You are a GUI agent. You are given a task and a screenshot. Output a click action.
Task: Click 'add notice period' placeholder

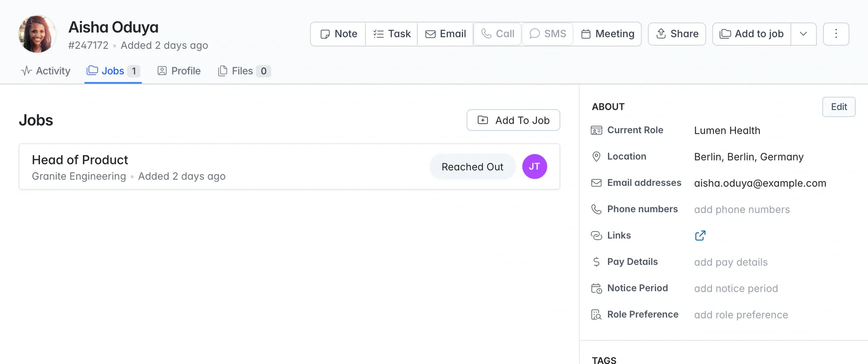[736, 289]
